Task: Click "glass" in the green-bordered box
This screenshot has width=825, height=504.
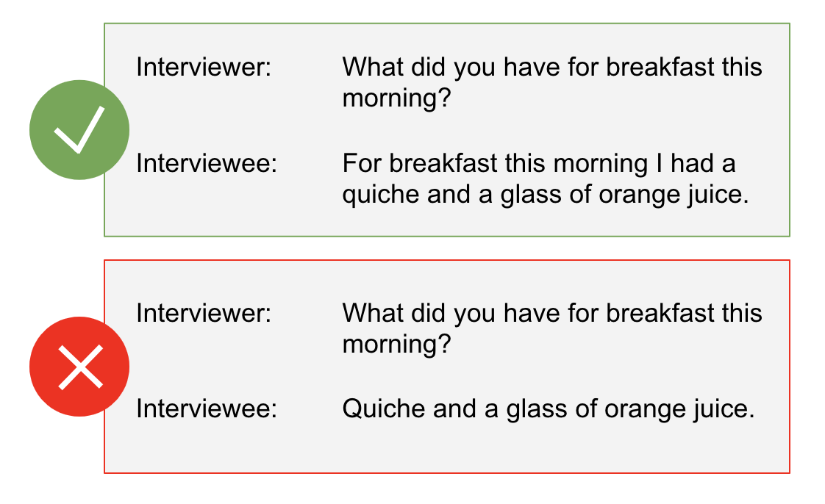Action: [x=531, y=195]
